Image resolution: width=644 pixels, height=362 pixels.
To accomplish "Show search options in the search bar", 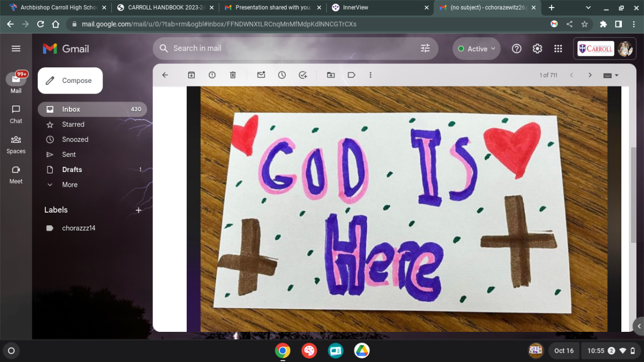I will 425,48.
